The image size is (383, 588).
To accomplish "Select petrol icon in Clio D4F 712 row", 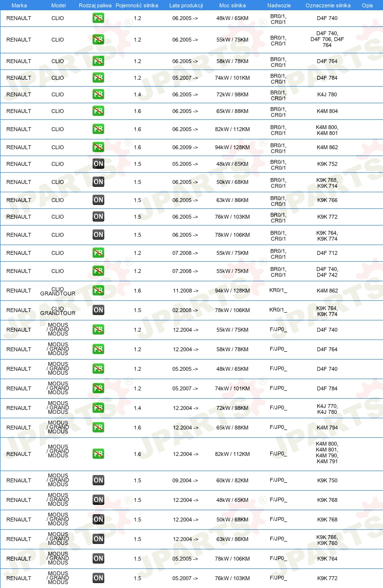I will [98, 253].
